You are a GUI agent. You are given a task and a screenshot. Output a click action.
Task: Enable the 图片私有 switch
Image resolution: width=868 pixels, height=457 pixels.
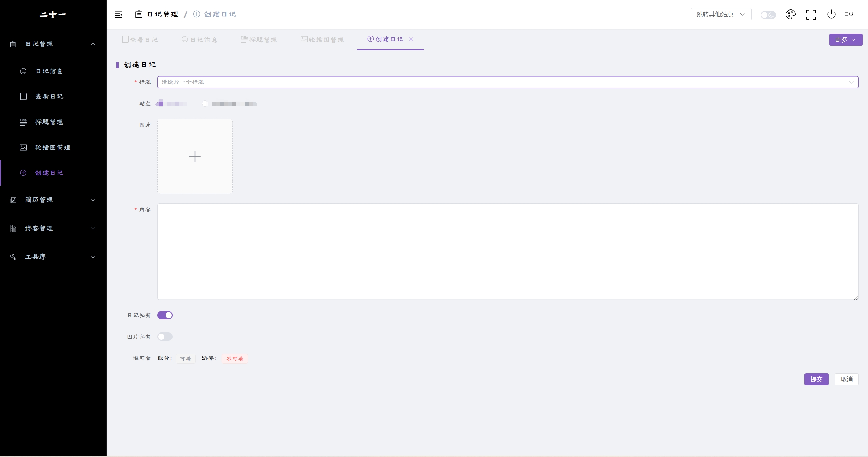click(165, 337)
